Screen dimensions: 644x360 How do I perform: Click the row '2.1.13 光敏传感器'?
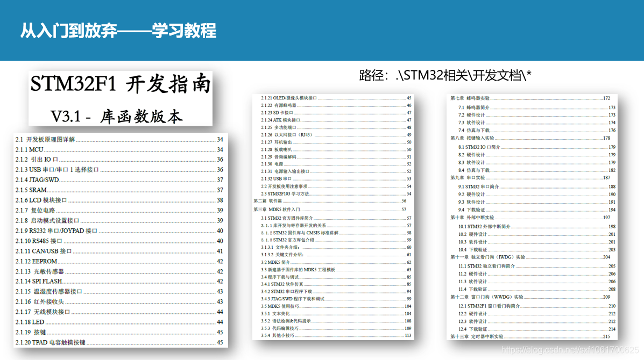pos(119,271)
